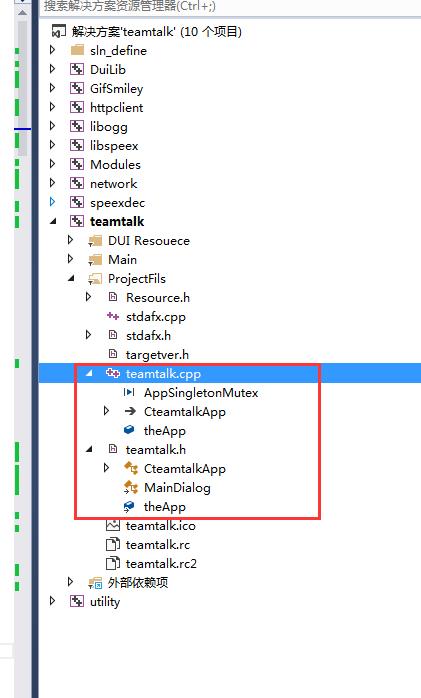Expand CteamtalkApp under teamtalk.h

(106, 468)
